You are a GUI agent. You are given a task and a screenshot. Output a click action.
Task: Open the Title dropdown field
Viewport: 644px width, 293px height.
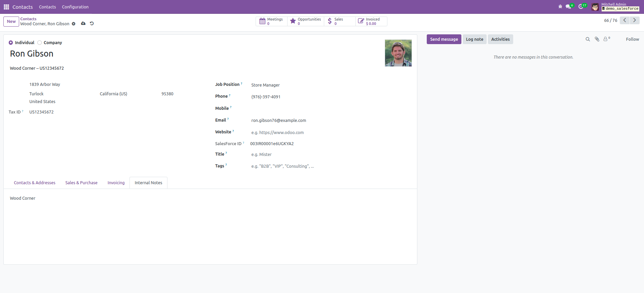click(x=331, y=155)
